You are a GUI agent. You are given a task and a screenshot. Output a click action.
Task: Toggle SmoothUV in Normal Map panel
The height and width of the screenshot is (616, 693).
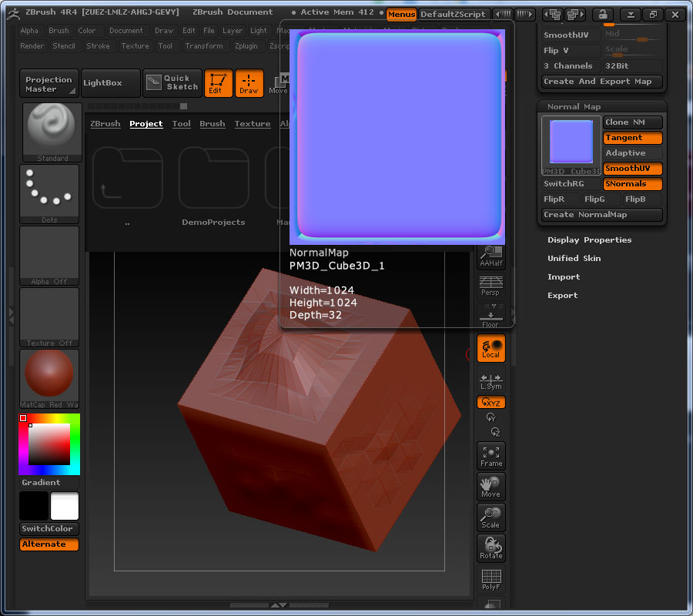tap(632, 169)
